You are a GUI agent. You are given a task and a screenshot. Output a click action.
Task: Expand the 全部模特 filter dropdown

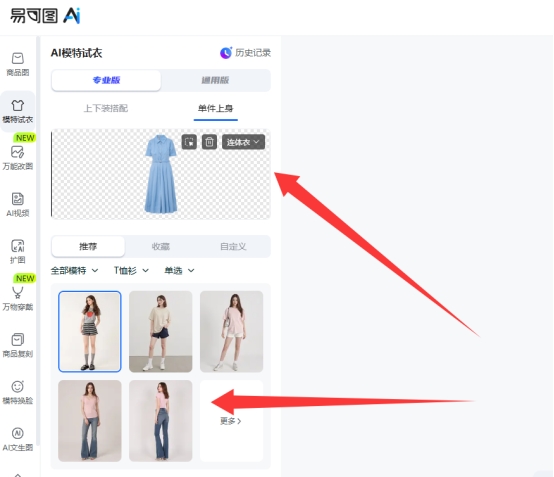click(x=75, y=271)
